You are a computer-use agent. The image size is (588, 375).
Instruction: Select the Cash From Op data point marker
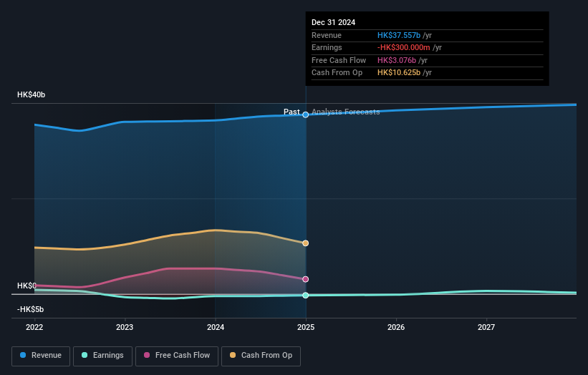tap(306, 243)
